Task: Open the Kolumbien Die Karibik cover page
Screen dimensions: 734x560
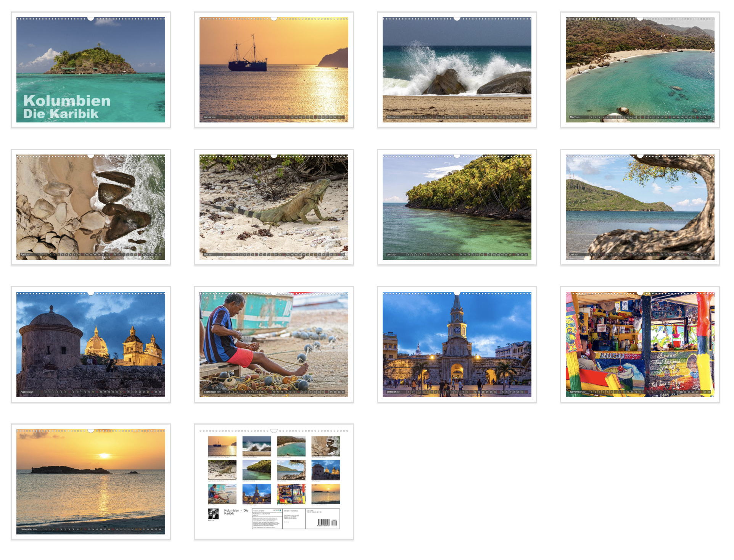Action: (91, 70)
